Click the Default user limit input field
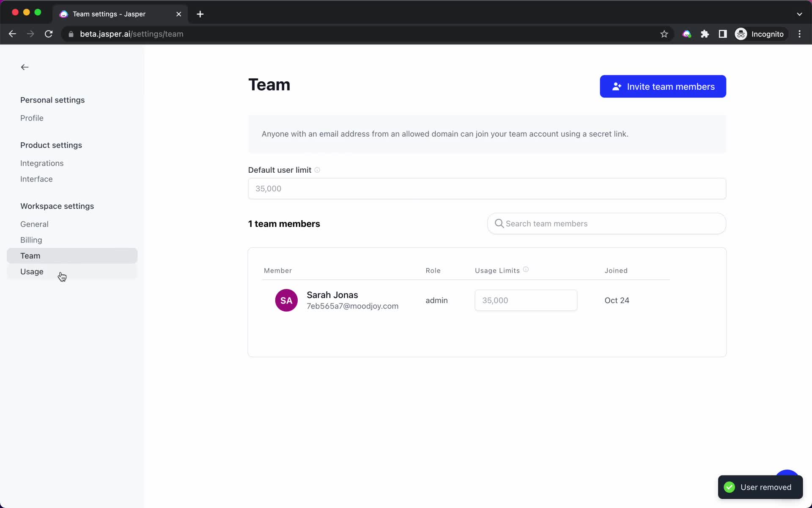Image resolution: width=812 pixels, height=508 pixels. tap(487, 188)
